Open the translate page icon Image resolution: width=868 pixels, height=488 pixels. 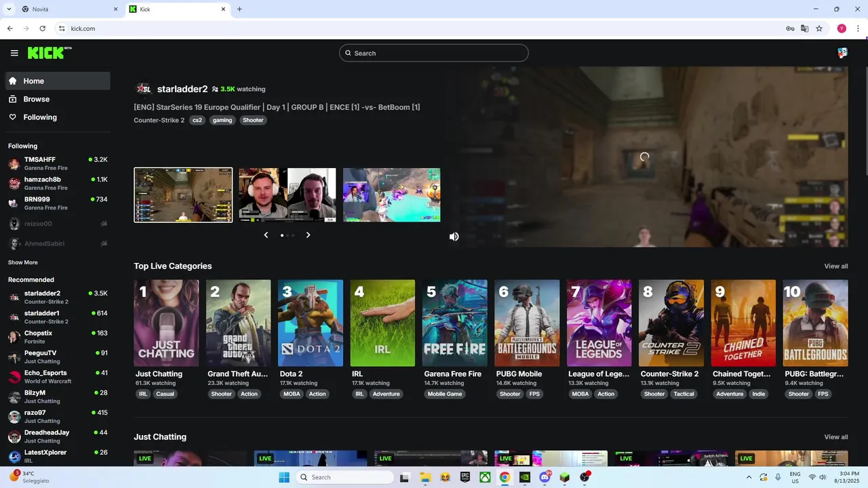(x=804, y=28)
